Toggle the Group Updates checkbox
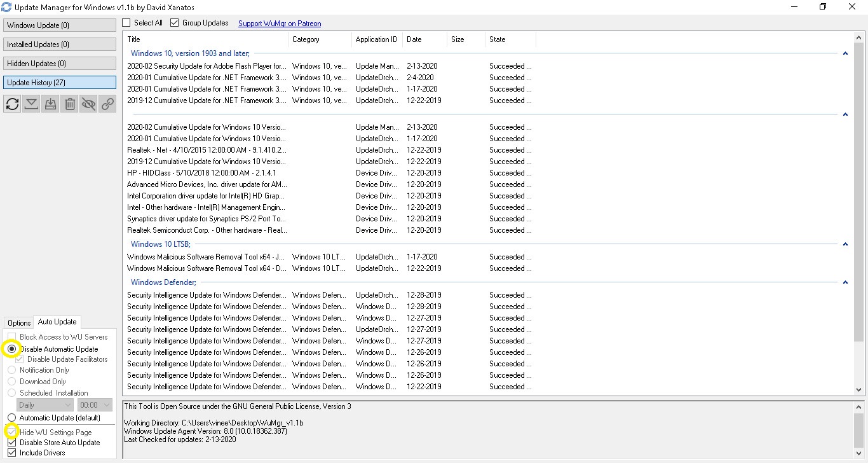Image resolution: width=868 pixels, height=463 pixels. coord(175,23)
